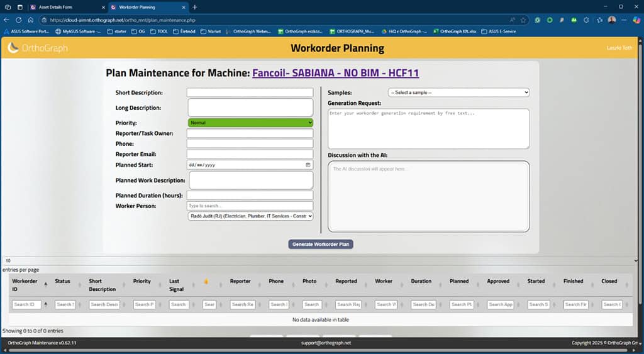This screenshot has height=354, width=644.
Task: Open the HiQ x OrthoGraph bookmark
Action: coord(404,31)
